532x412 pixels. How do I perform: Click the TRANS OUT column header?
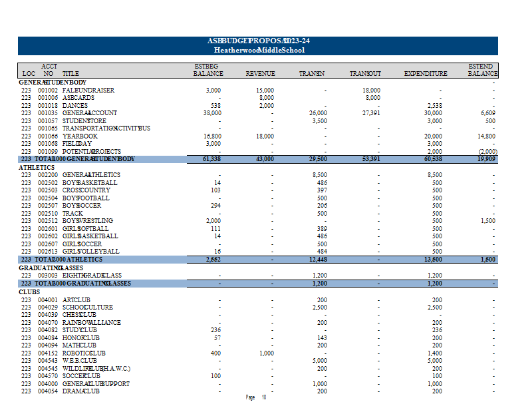pyautogui.click(x=365, y=74)
